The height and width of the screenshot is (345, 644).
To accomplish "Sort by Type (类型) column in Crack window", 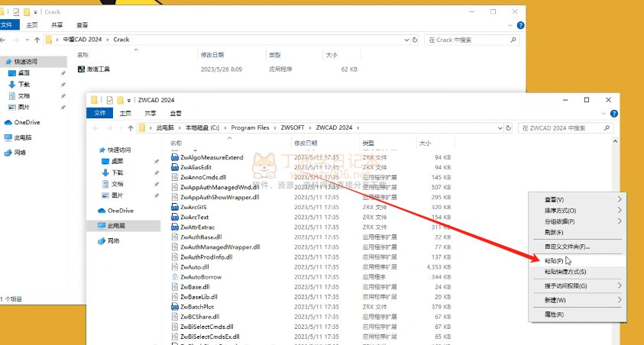I will pyautogui.click(x=275, y=55).
